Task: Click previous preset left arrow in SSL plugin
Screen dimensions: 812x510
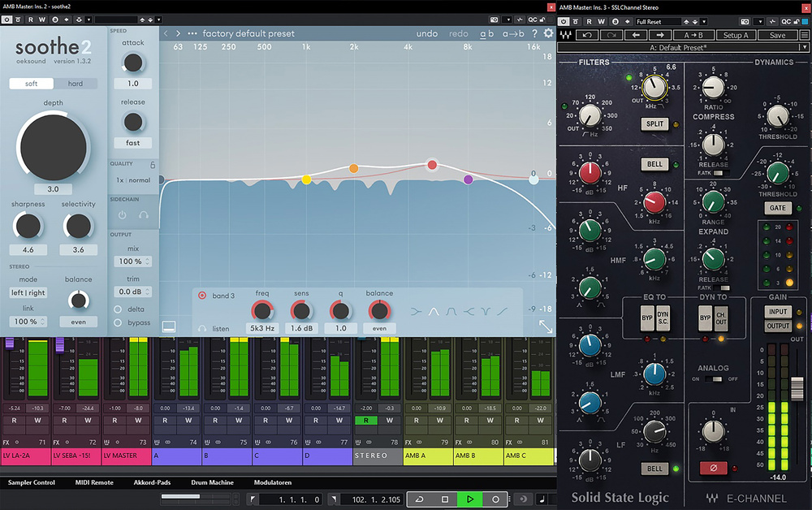Action: tap(636, 35)
